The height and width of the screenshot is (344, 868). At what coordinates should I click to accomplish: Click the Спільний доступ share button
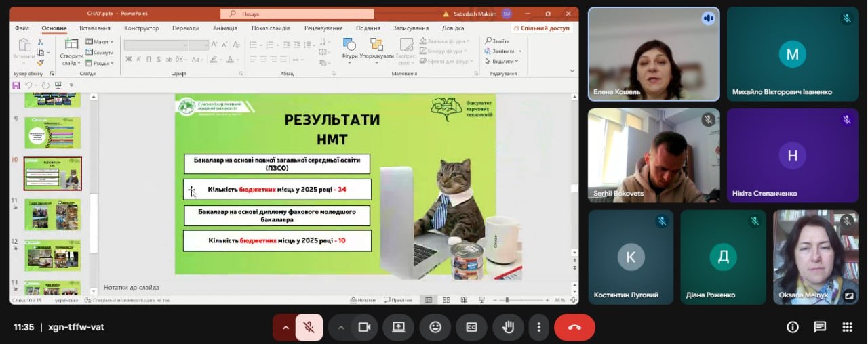[542, 28]
